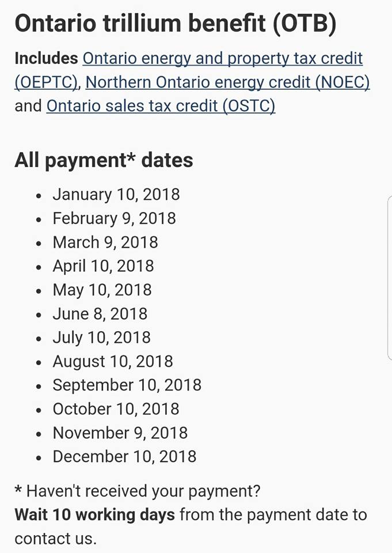Open Northern Ontario energy credit (NOEC) link

point(227,82)
